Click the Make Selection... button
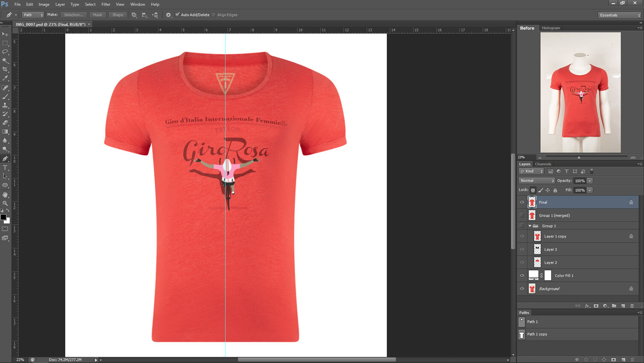Screen dimensions: 644x363 click(73, 15)
